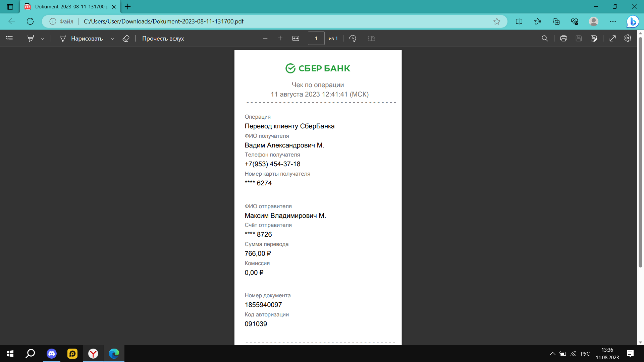This screenshot has height=362, width=644.
Task: Zoom out with the minus icon
Action: coord(265,39)
